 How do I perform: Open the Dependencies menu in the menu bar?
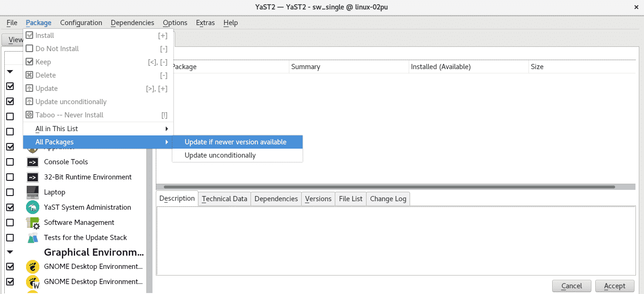tap(133, 23)
